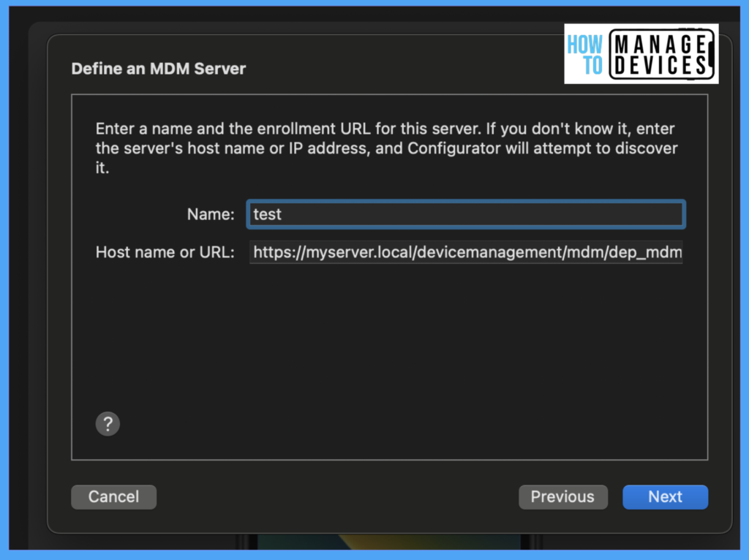Screen dimensions: 749x560
Task: Go back with the Previous button
Action: pos(563,497)
